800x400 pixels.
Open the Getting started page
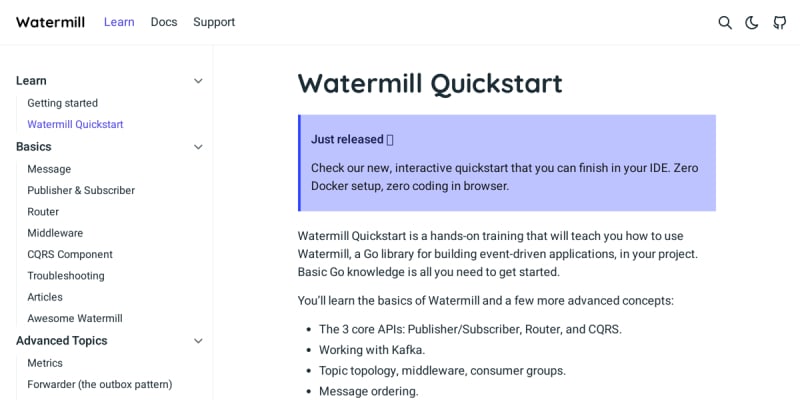coord(62,103)
